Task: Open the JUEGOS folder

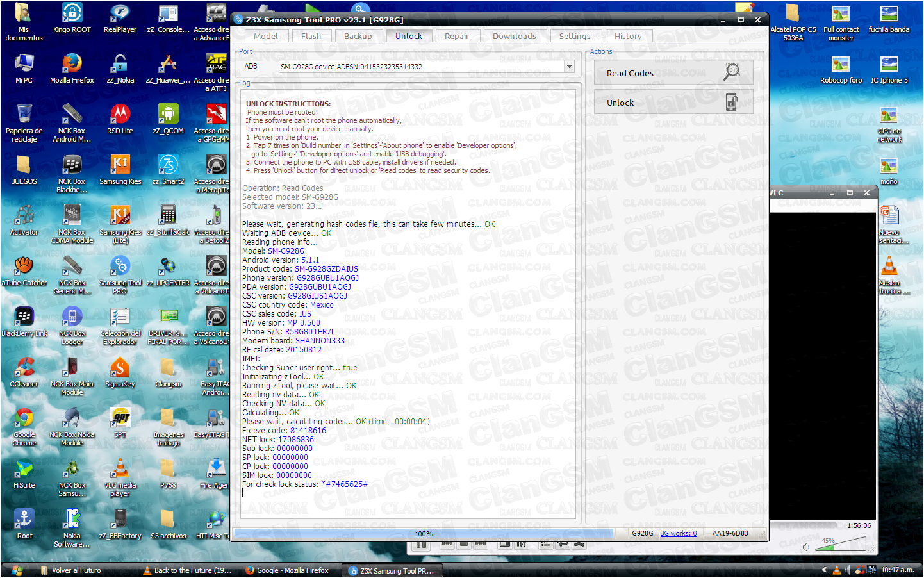Action: pyautogui.click(x=24, y=170)
